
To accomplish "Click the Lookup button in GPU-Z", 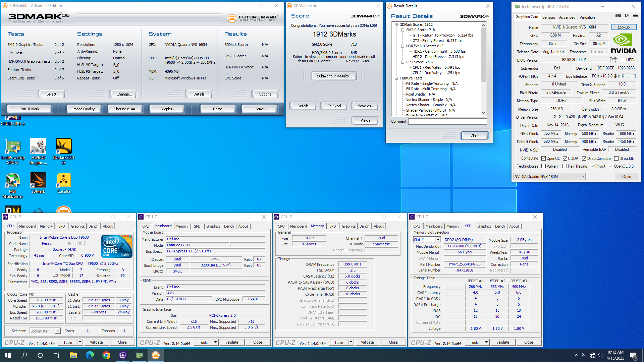I will pos(624,27).
